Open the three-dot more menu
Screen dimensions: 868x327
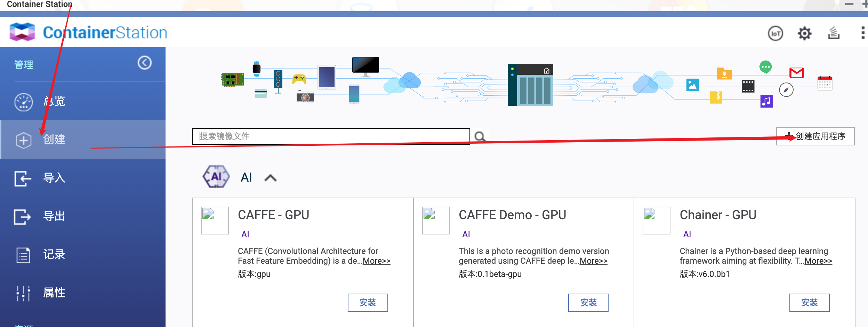point(863,33)
